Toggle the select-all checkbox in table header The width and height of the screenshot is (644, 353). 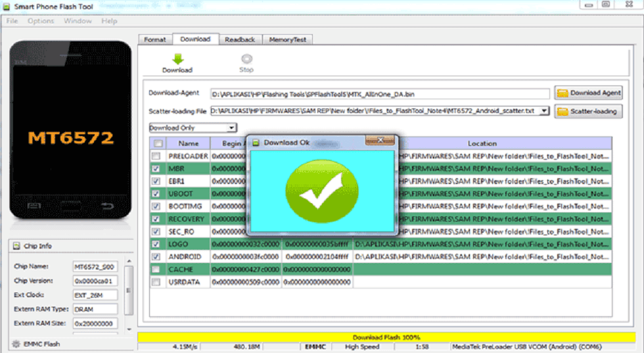pyautogui.click(x=158, y=143)
